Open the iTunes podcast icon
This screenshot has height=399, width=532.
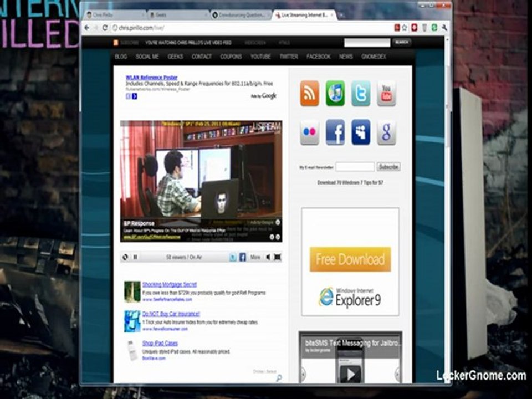335,93
